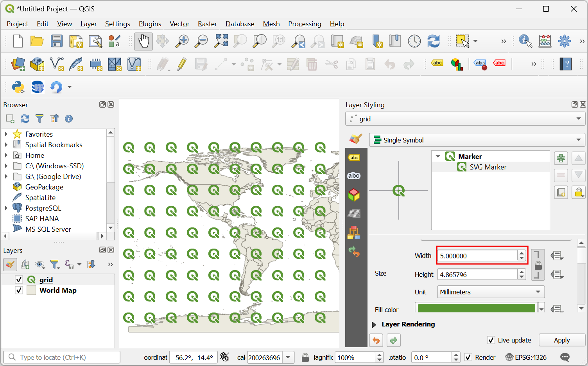The height and width of the screenshot is (366, 588).
Task: Open the Millimeters unit dropdown
Action: click(x=490, y=292)
